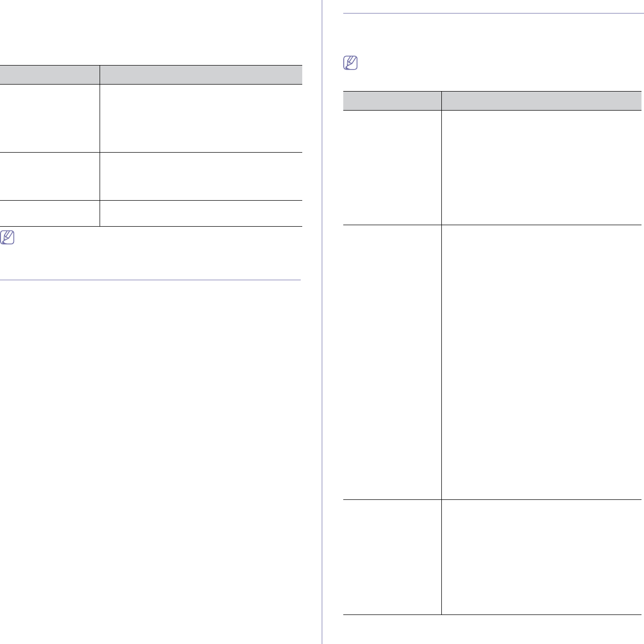The image size is (644, 644).
Task: Click the horizontal rule below the left note icon
Action: tap(150, 280)
